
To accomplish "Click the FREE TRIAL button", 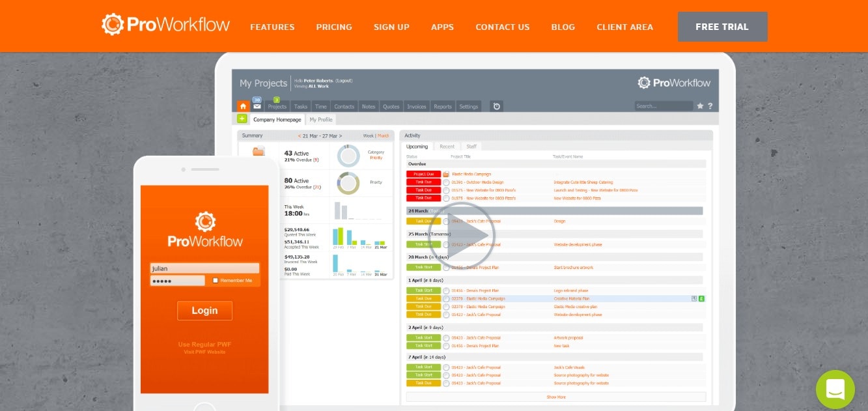I will tap(722, 27).
